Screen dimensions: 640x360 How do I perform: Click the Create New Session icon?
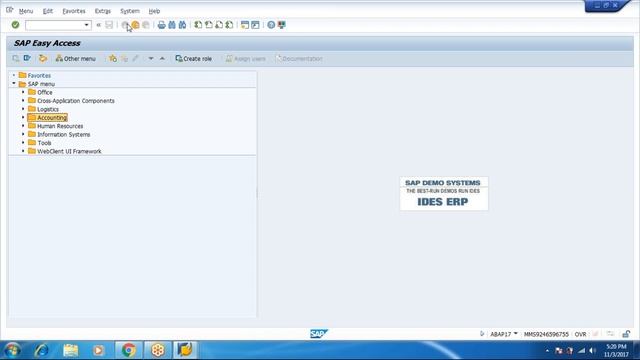pyautogui.click(x=245, y=25)
